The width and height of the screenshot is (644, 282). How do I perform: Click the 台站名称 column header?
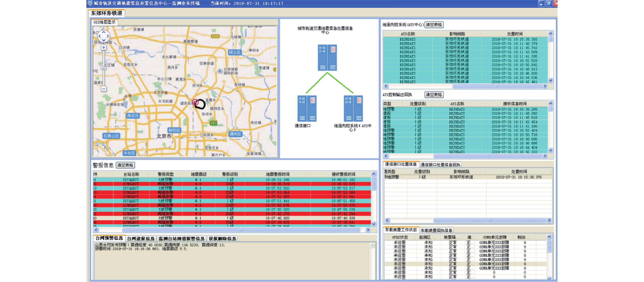pos(131,174)
